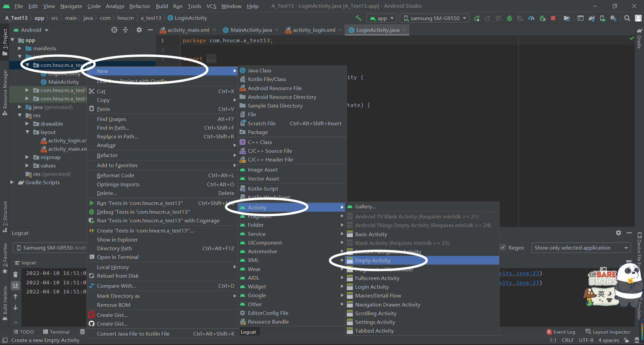Viewport: 644px width, 345px height.
Task: Click Sync Project with Gradle Files icon
Action: click(592, 18)
